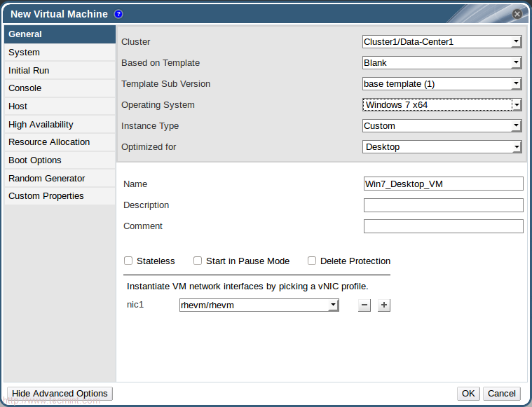Open the Cluster dropdown
Image resolution: width=532 pixels, height=407 pixels.
(x=442, y=42)
